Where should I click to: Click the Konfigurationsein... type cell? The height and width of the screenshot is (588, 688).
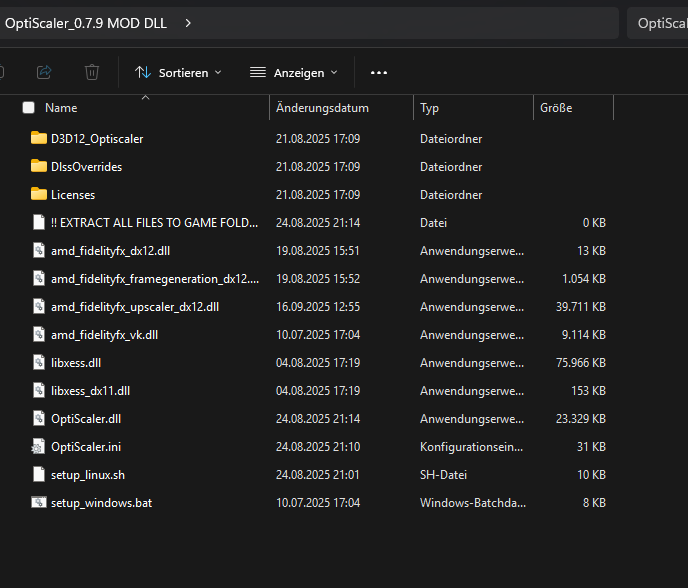(x=471, y=447)
